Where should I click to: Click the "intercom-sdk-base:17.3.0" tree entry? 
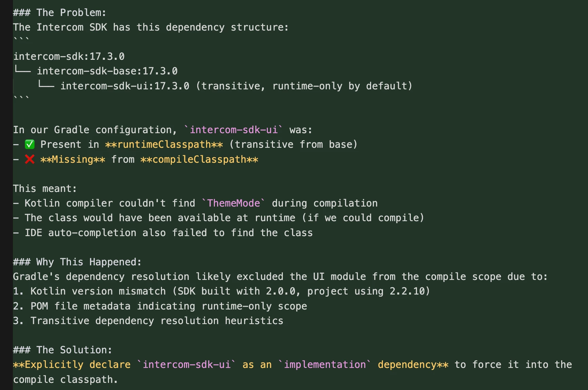tap(107, 71)
